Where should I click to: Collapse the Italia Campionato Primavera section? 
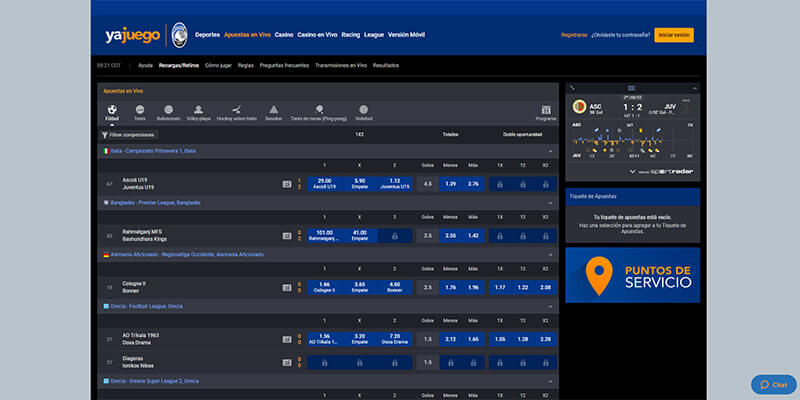tap(551, 152)
